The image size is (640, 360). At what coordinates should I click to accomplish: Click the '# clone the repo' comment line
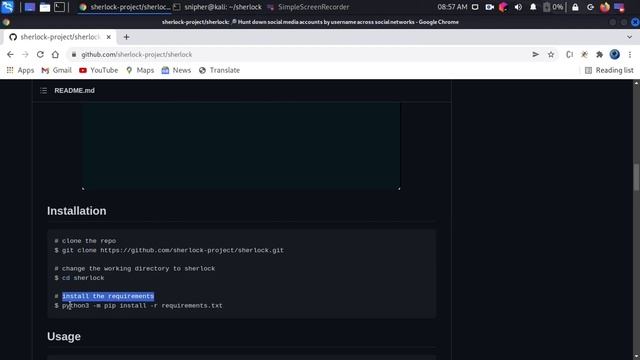click(85, 241)
